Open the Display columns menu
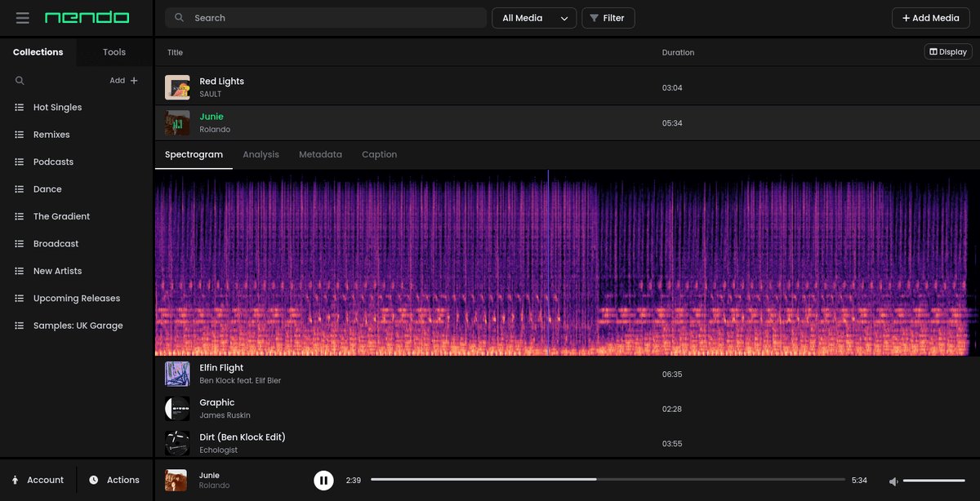This screenshot has height=501, width=980. click(x=947, y=52)
